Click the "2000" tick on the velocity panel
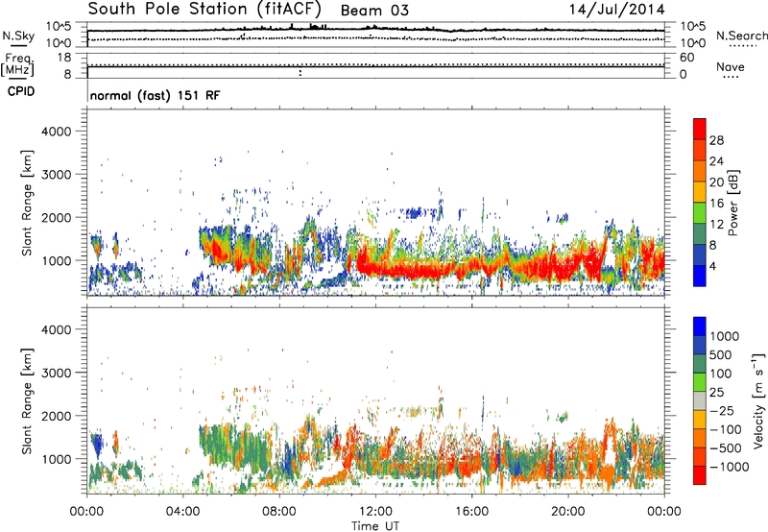768x532 pixels. [57, 416]
